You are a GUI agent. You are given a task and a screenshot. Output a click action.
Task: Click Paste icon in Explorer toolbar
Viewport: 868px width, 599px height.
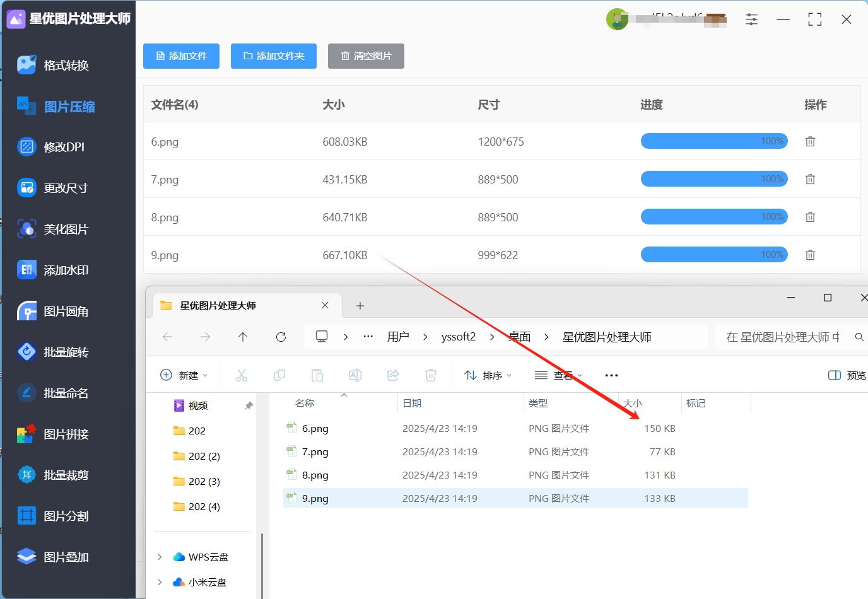(x=317, y=375)
